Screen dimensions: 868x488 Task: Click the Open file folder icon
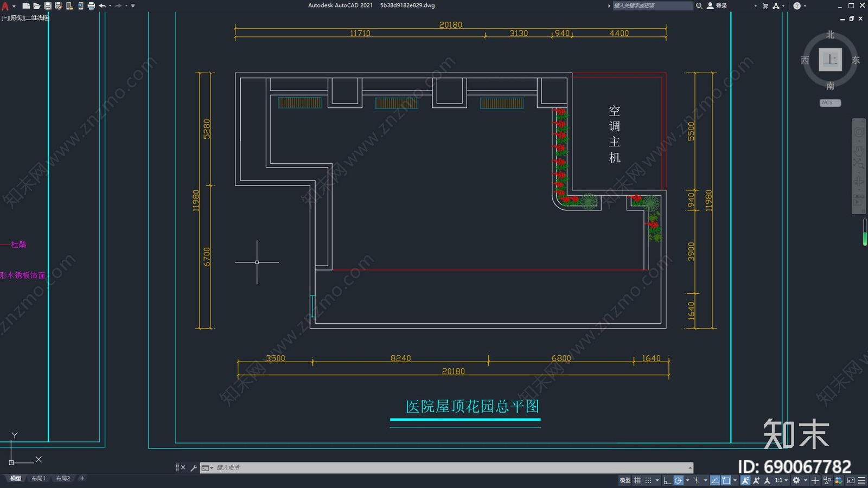36,5
